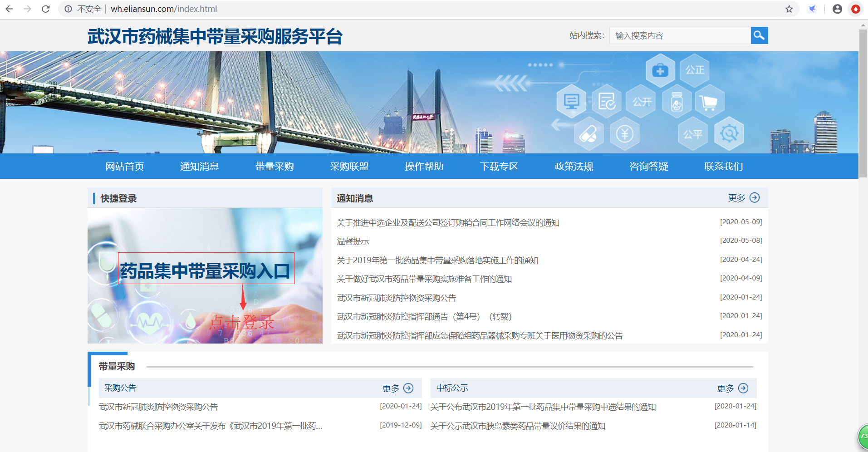Open notice 关于做好武汉市药品带量采购实施准备工作的通知
Screen dimensions: 868x452
424,279
